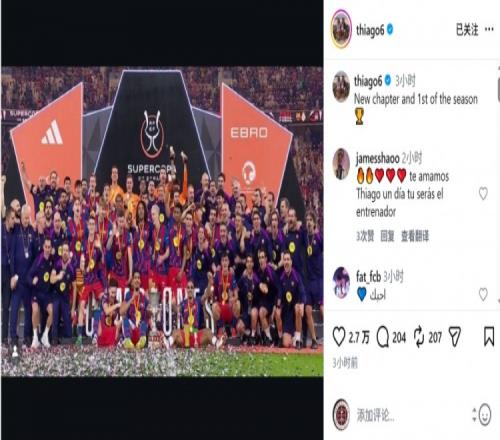Repost using the arrows icon
500x440 pixels.
pyautogui.click(x=419, y=337)
